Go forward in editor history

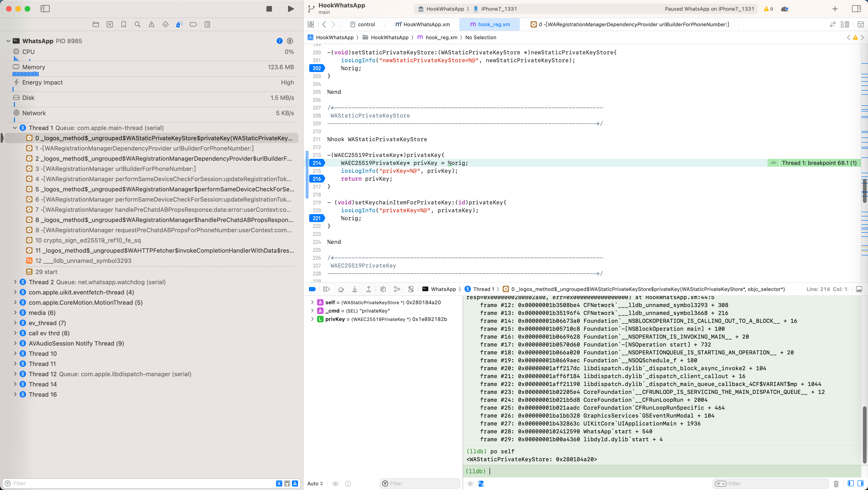pyautogui.click(x=333, y=24)
